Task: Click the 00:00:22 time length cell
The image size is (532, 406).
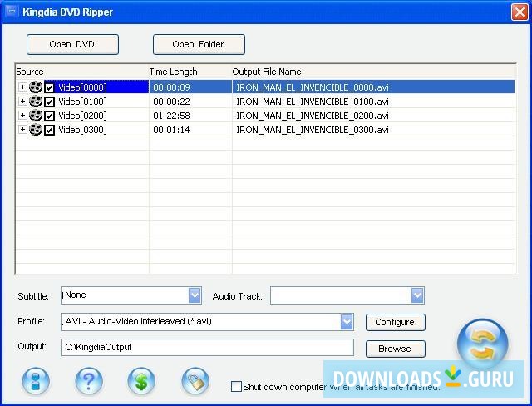Action: pyautogui.click(x=171, y=101)
